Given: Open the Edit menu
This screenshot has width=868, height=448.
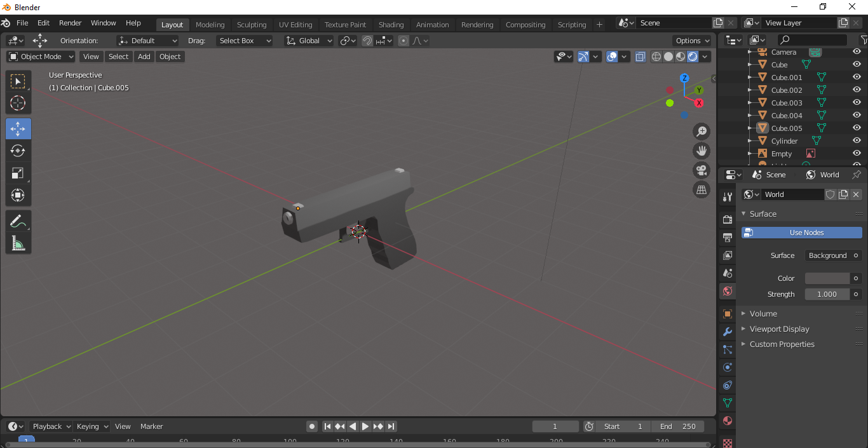Looking at the screenshot, I should click(x=43, y=23).
